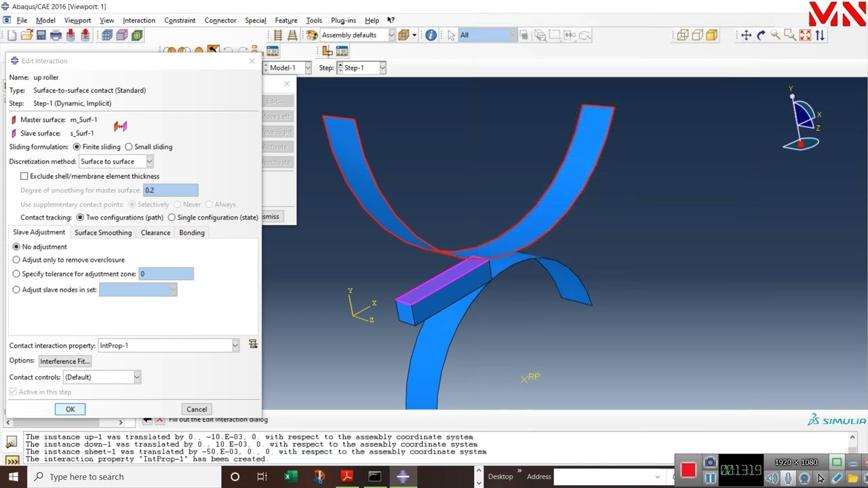868x488 pixels.
Task: Select the Rotate View tool
Action: click(x=761, y=35)
